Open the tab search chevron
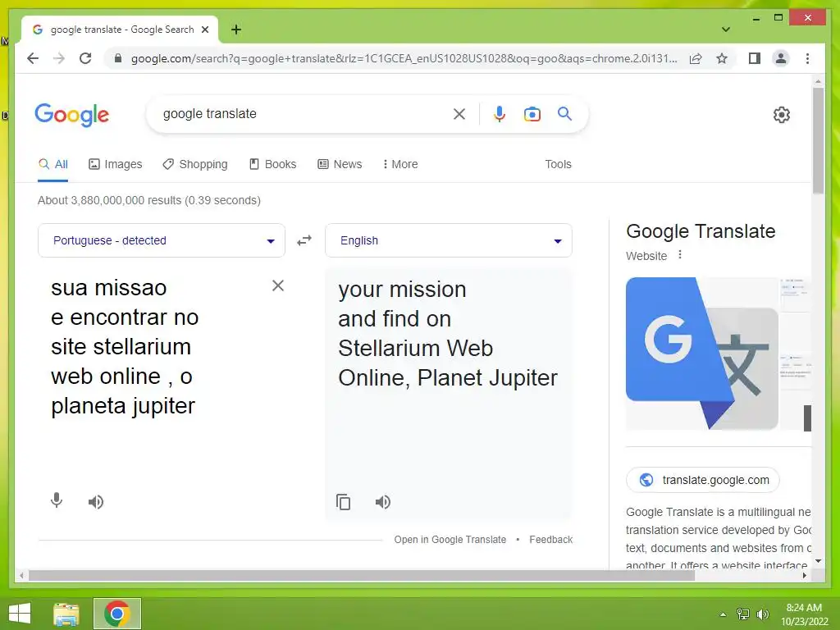This screenshot has width=840, height=630. (x=725, y=30)
